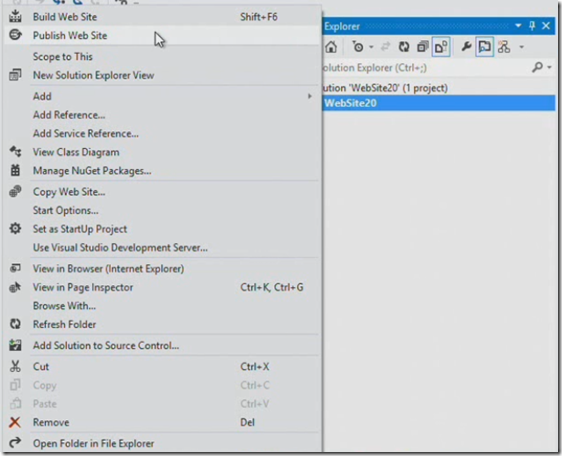Open the Pending Changes Filter dropdown arrow
This screenshot has height=456, width=562.
tap(371, 47)
